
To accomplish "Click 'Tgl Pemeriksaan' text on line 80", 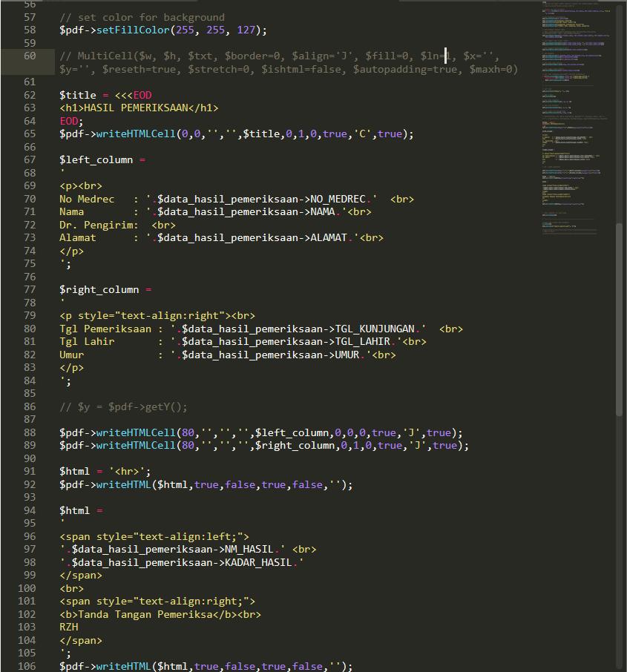I will (105, 329).
